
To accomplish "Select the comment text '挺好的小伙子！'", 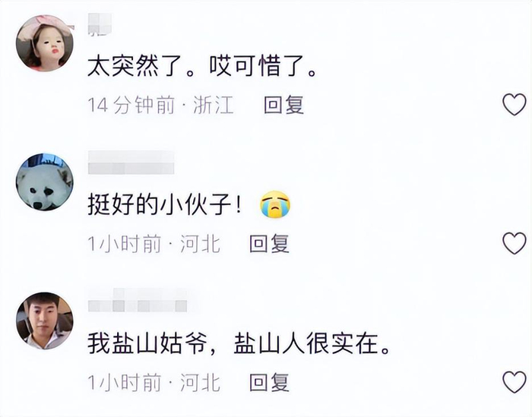I will click(165, 205).
